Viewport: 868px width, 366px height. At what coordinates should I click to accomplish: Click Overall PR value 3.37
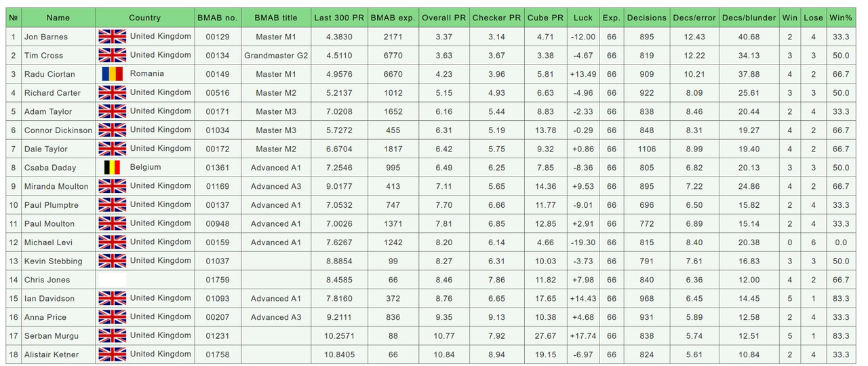(443, 37)
